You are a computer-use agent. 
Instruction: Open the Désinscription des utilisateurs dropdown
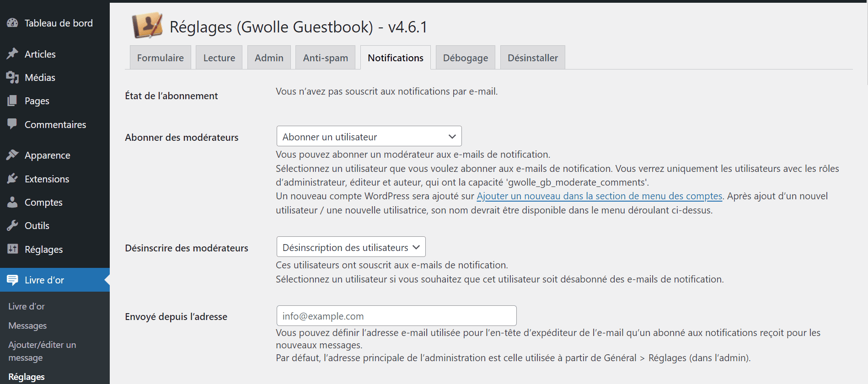click(351, 247)
